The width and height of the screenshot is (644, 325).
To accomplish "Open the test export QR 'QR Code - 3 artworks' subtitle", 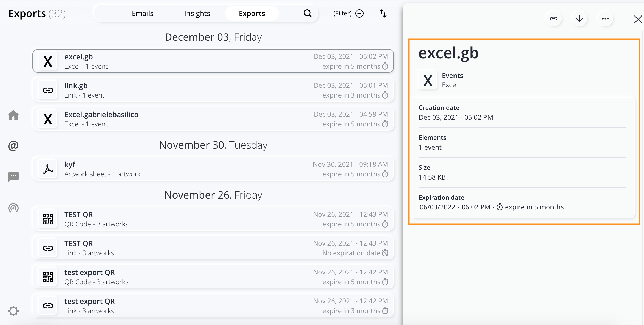I will coord(96,282).
